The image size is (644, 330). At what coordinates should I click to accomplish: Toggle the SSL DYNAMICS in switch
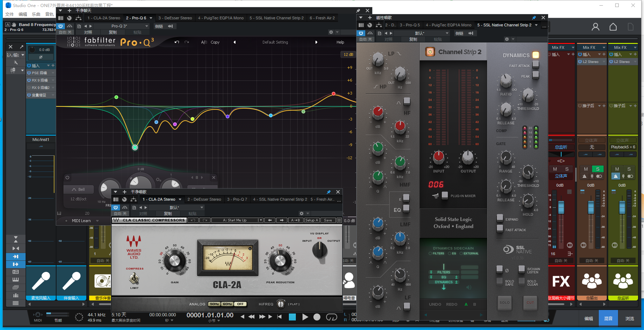click(535, 55)
